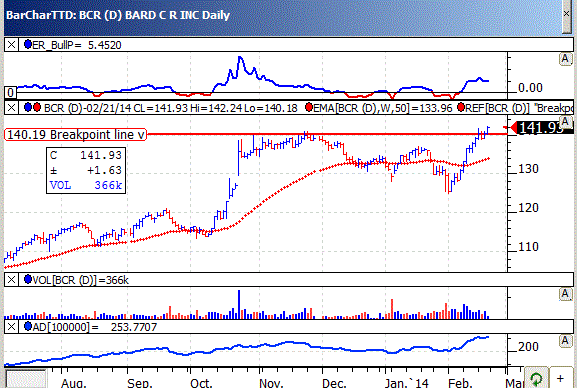Screen dimensions: 577x388
Task: Close the AD[100000] indicator pane
Action: [x=11, y=327]
